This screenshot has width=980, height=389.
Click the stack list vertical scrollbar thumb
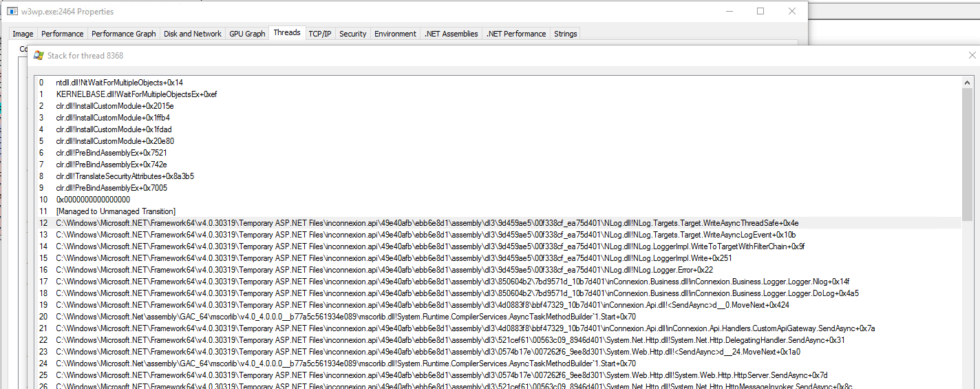(968, 154)
